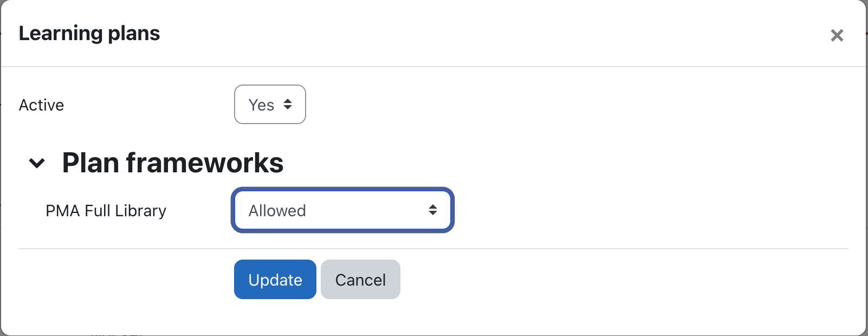This screenshot has height=336, width=868.
Task: Collapse the Plan frameworks section chevron
Action: coord(37,163)
